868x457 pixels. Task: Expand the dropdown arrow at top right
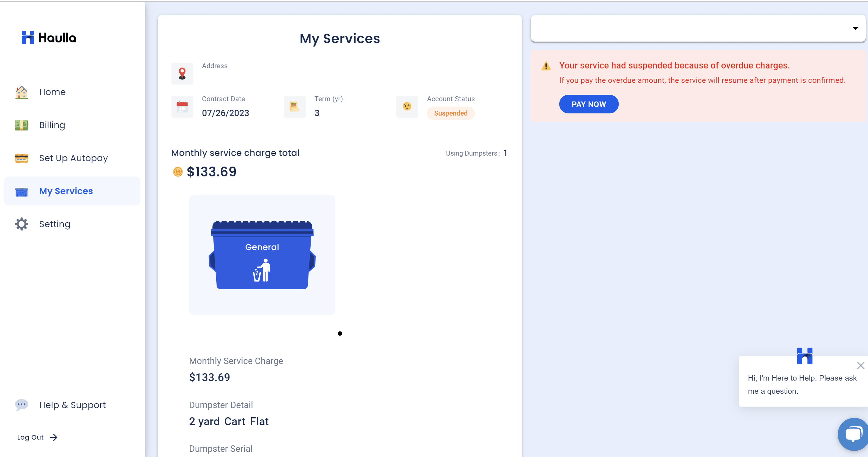pyautogui.click(x=855, y=29)
